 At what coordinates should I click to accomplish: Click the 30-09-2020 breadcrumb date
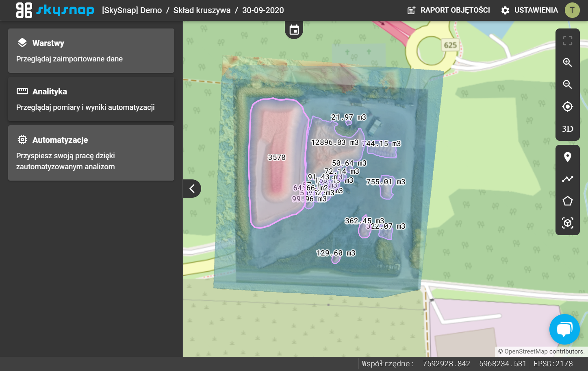pos(263,10)
